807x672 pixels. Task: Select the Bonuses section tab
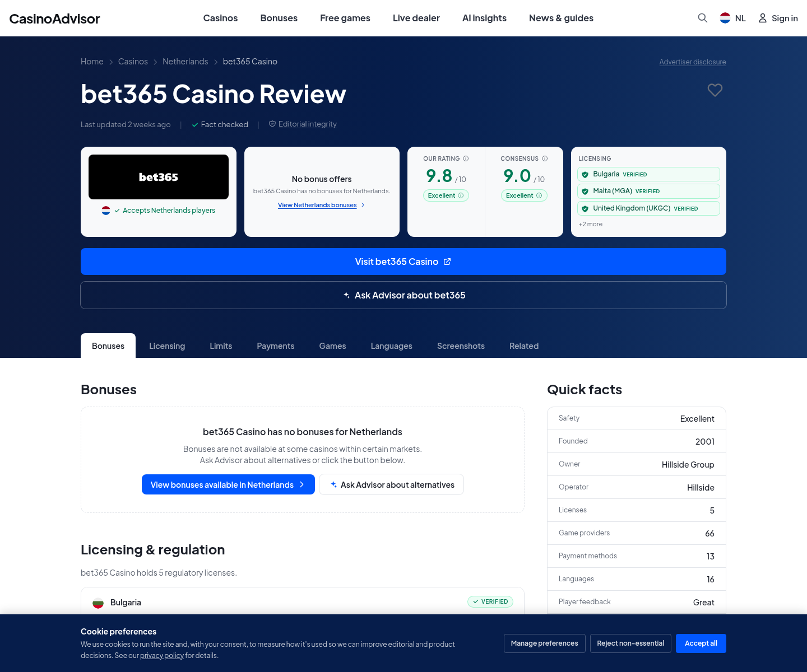click(x=108, y=346)
